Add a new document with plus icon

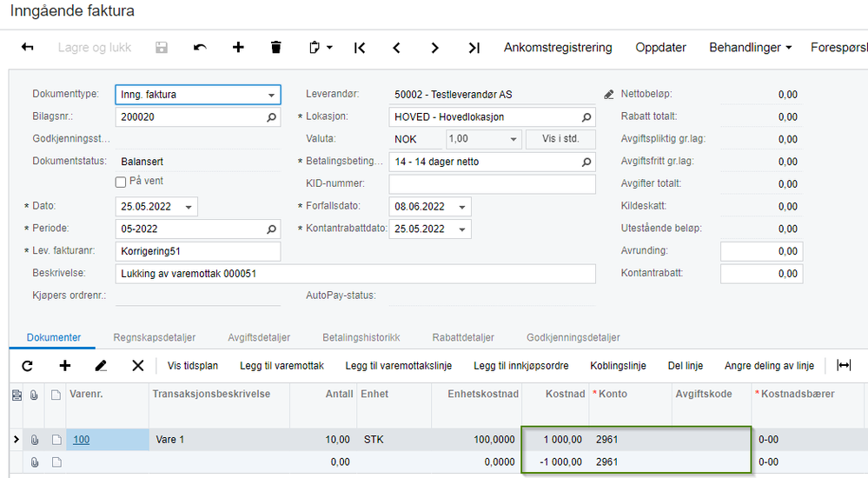[238, 48]
